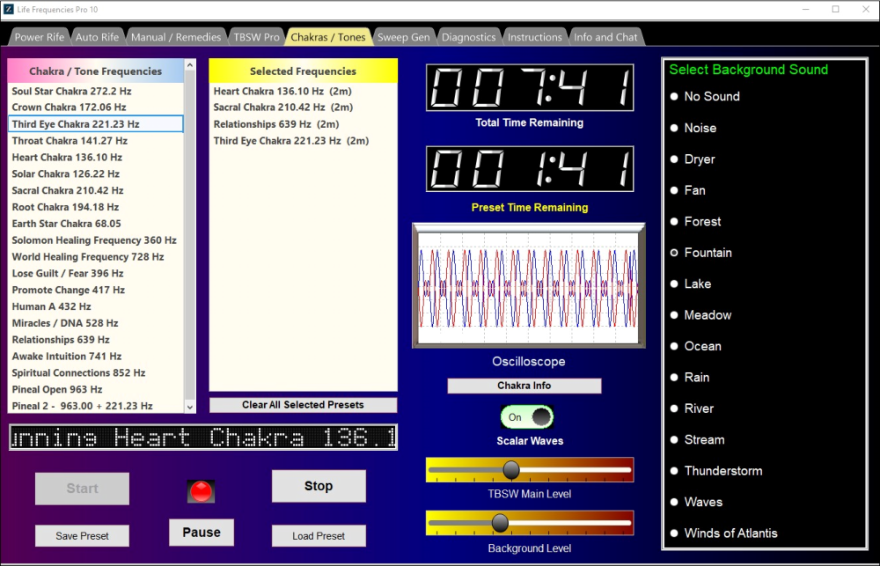Click the Life Frequencies Pro app icon

[x=9, y=9]
